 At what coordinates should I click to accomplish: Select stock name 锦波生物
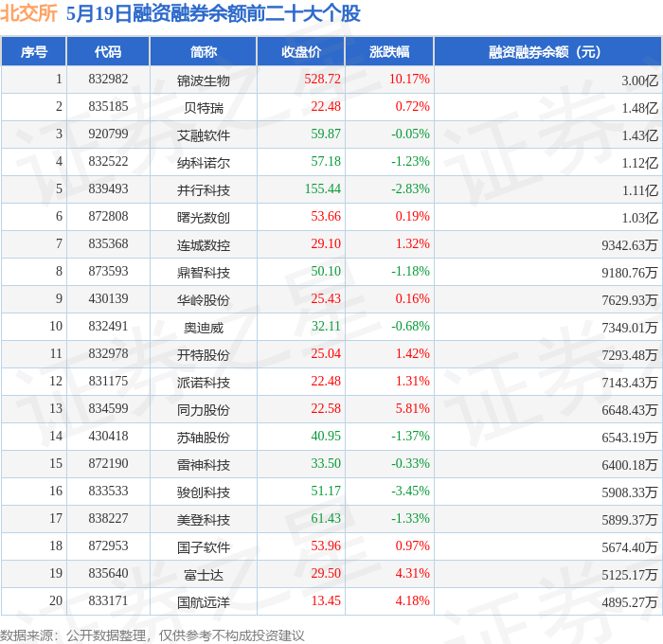(x=204, y=80)
